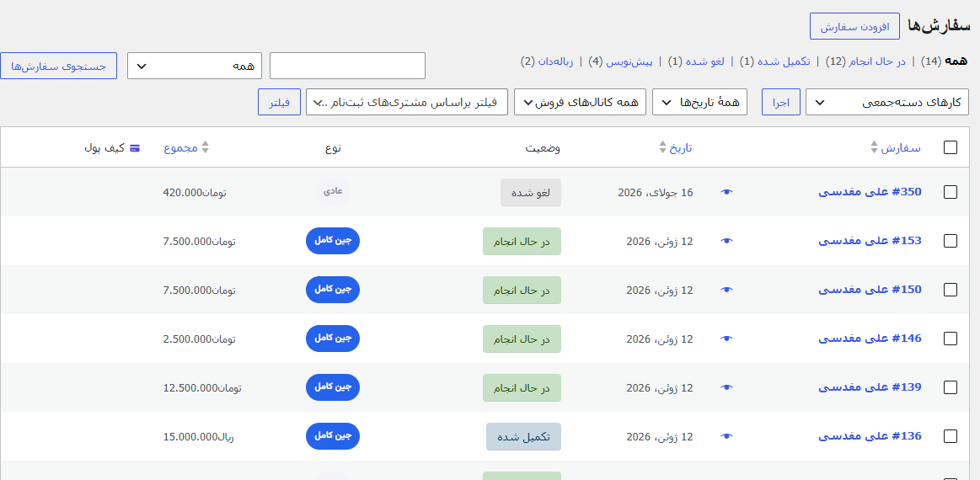
Task: Select checkbox for order #153
Action: [x=950, y=241]
